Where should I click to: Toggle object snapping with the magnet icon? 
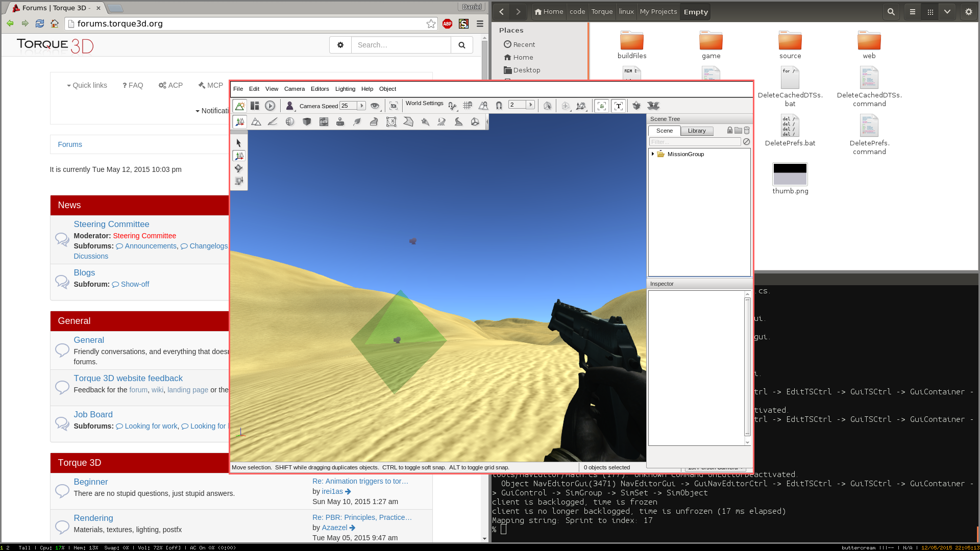tap(499, 106)
